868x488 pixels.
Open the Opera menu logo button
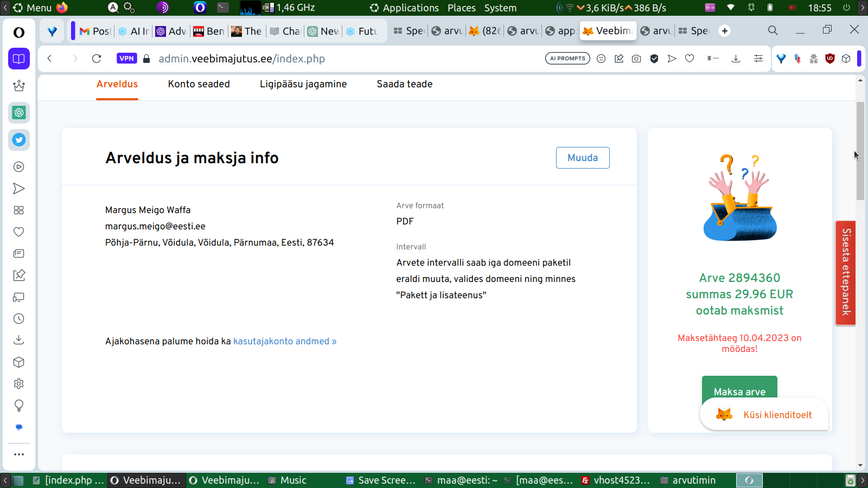(19, 33)
